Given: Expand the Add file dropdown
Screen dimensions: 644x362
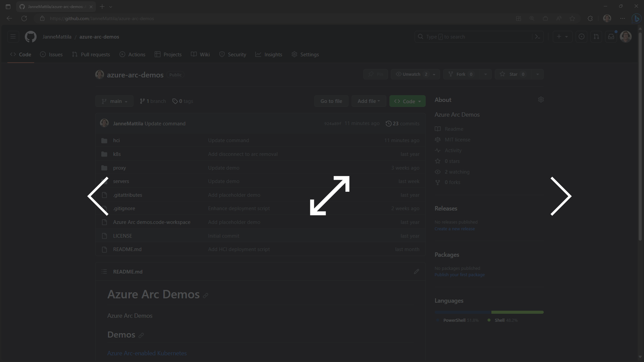Looking at the screenshot, I should click(x=369, y=101).
